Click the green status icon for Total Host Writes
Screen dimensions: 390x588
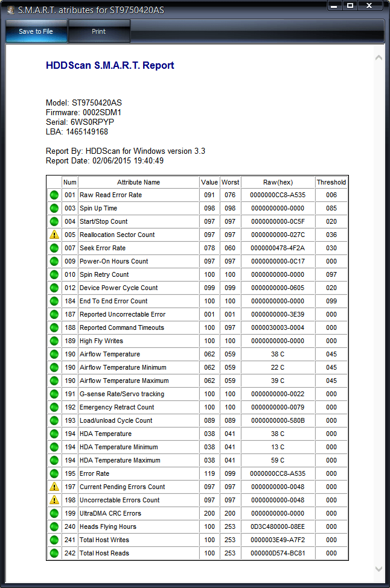[54, 540]
